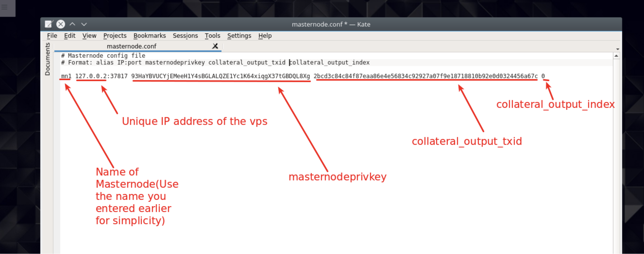Place cursor on the mn1 alias text
The image size is (644, 254).
66,76
